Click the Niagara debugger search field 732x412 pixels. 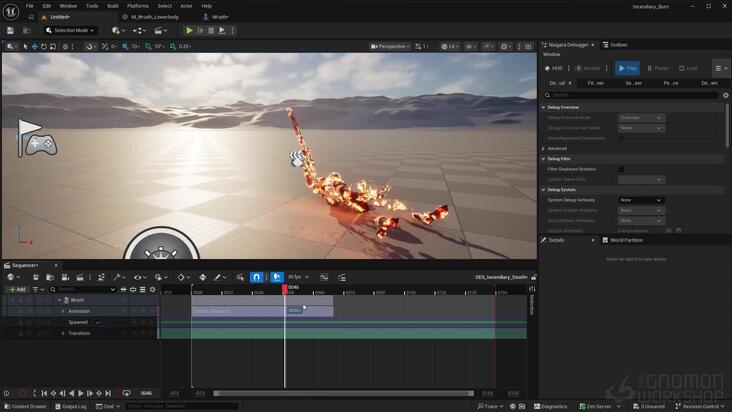[631, 95]
